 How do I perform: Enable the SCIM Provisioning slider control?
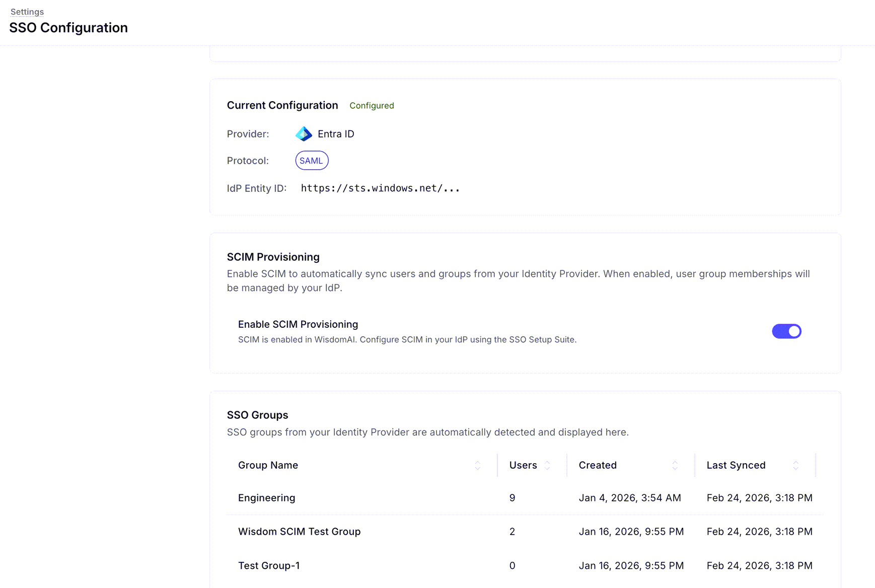(786, 331)
